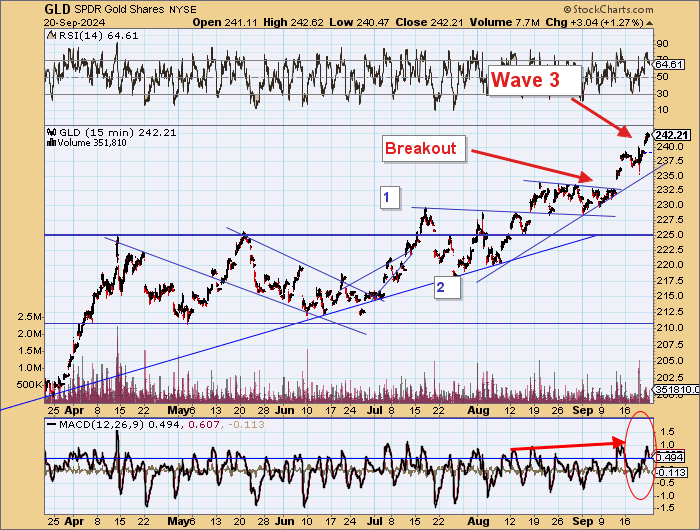The height and width of the screenshot is (530, 700).
Task: Click Apr on the price chart date axis
Action: (x=74, y=410)
